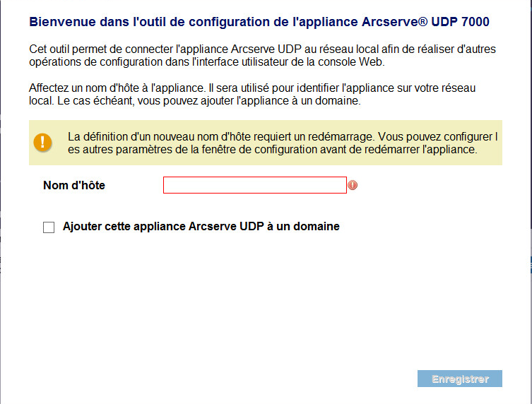
Task: Click "à un domaine" in checkbox label
Action: pyautogui.click(x=303, y=227)
